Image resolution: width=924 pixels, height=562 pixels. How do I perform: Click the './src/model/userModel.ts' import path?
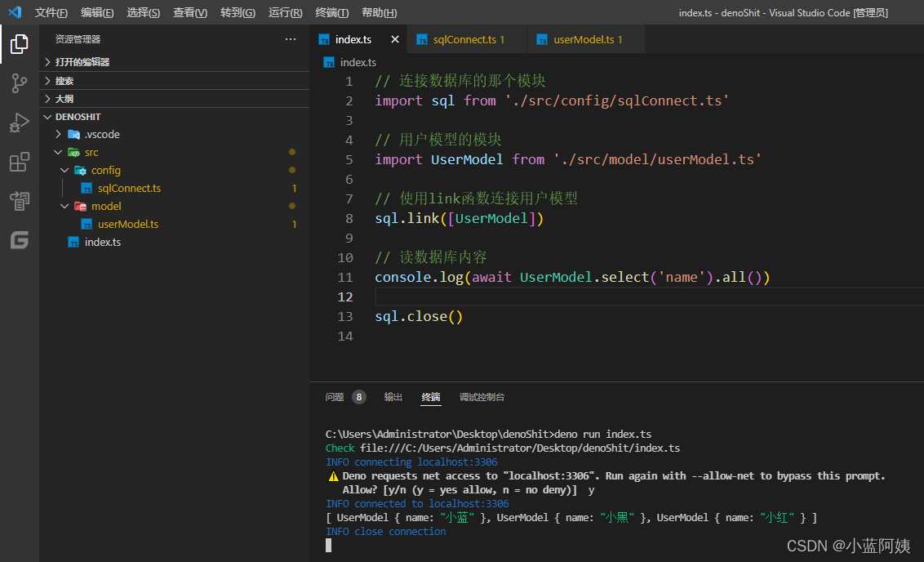(x=658, y=160)
